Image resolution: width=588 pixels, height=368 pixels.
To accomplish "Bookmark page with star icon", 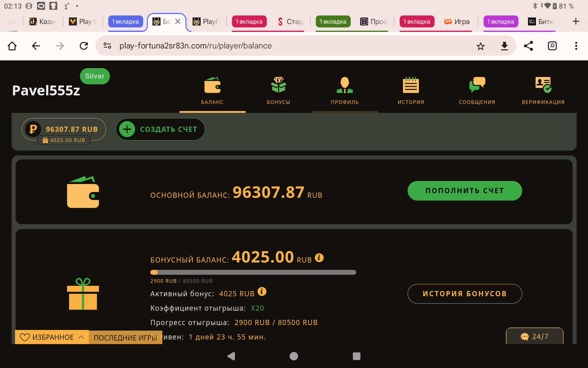I will click(481, 46).
